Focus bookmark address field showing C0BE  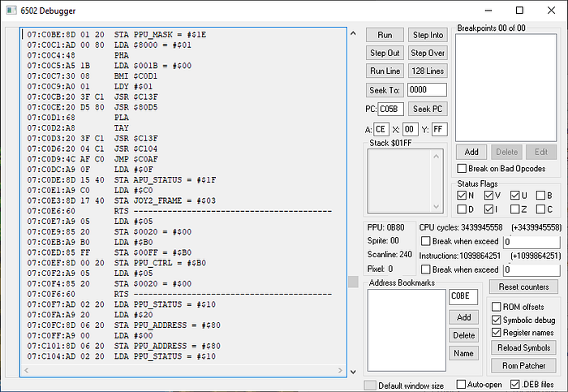463,297
